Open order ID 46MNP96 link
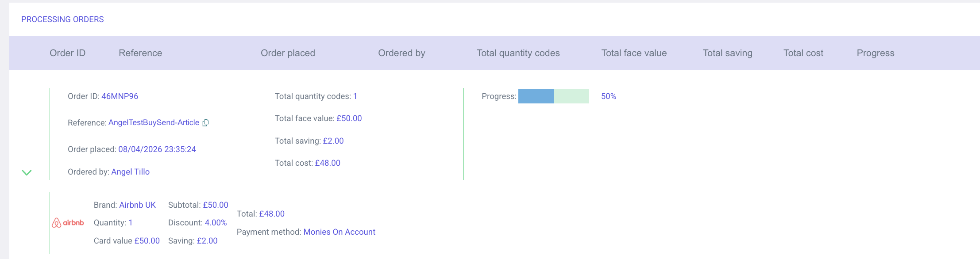The height and width of the screenshot is (259, 980). coord(120,96)
